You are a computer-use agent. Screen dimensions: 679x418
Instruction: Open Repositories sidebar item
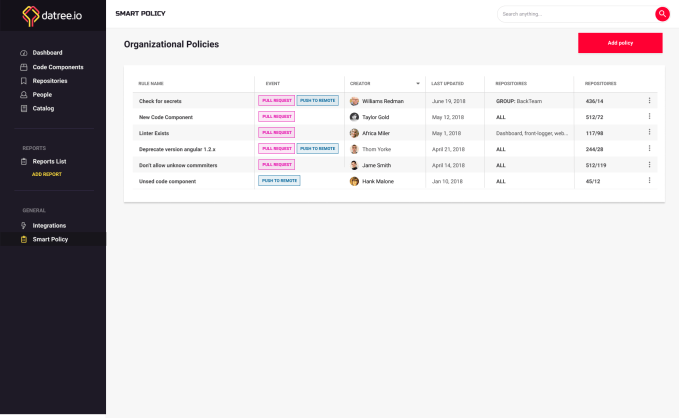coord(50,80)
